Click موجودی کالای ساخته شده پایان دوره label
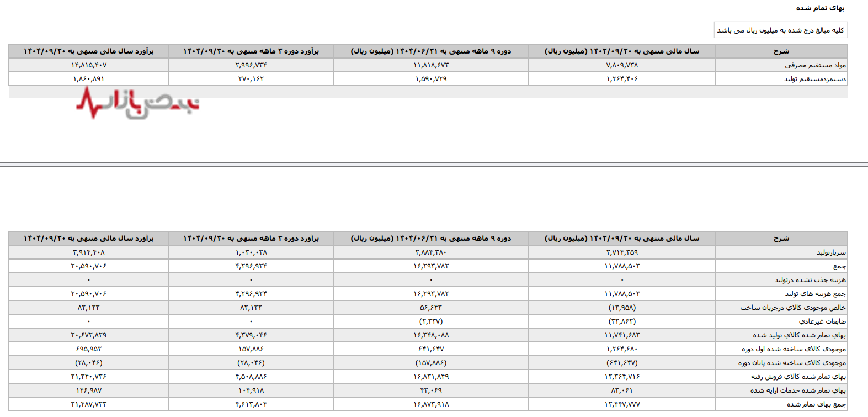The image size is (868, 417). tap(792, 363)
